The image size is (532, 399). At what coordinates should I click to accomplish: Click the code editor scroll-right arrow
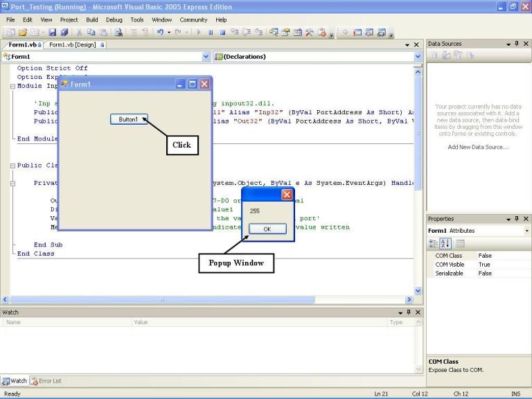(x=409, y=299)
